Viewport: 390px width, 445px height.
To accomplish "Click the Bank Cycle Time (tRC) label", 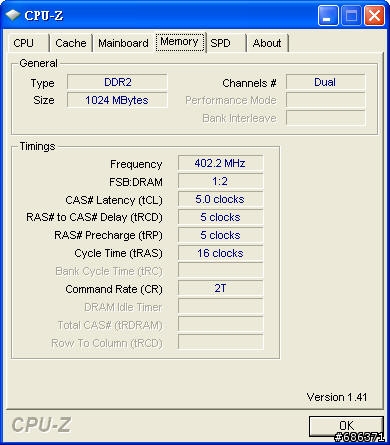I will [109, 271].
